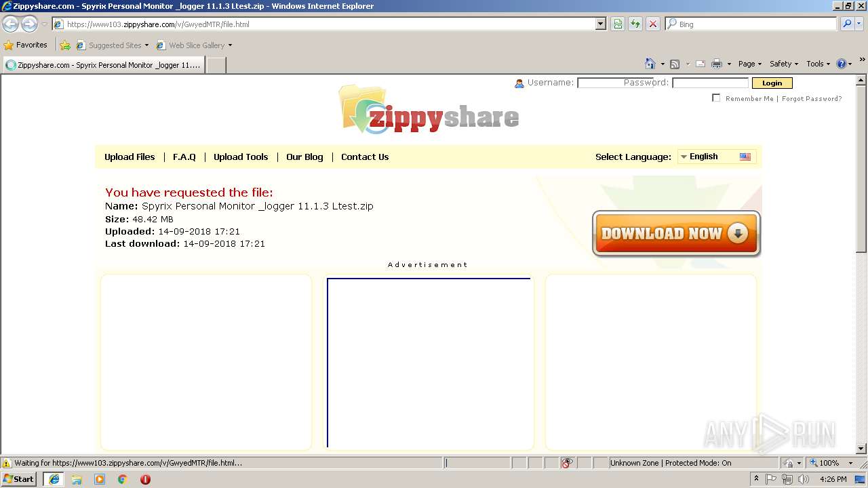This screenshot has width=868, height=488.
Task: Open the zoom level 100% dropdown
Action: coord(850,463)
